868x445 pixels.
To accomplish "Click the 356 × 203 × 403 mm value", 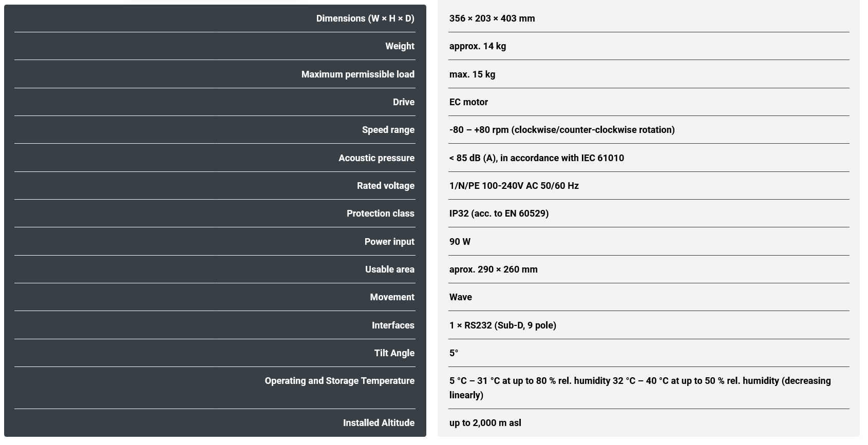I will 492,18.
